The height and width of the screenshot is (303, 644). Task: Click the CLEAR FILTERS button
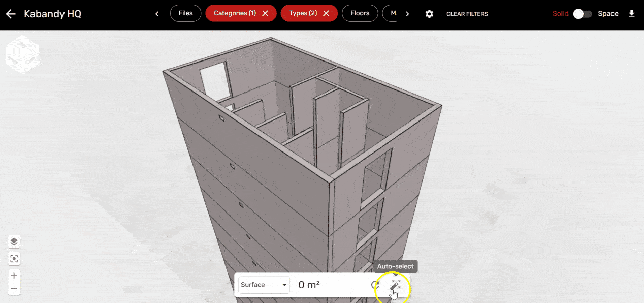(467, 14)
